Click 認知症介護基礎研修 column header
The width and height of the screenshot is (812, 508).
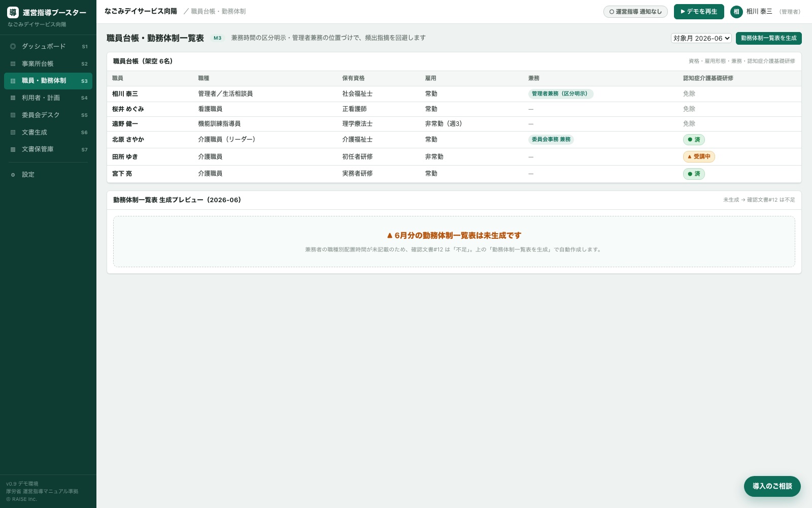[708, 78]
